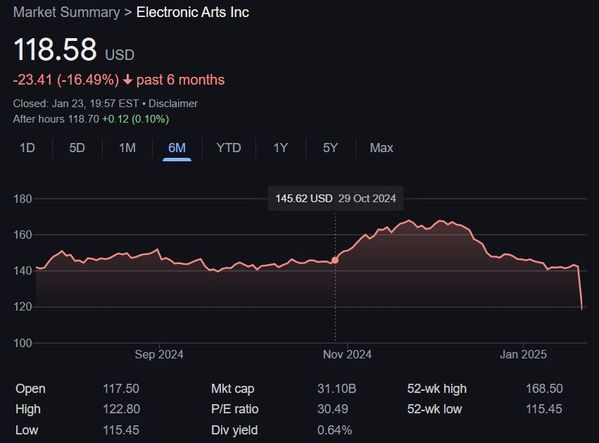Click the P/E ratio label
599x443 pixels.
[235, 409]
